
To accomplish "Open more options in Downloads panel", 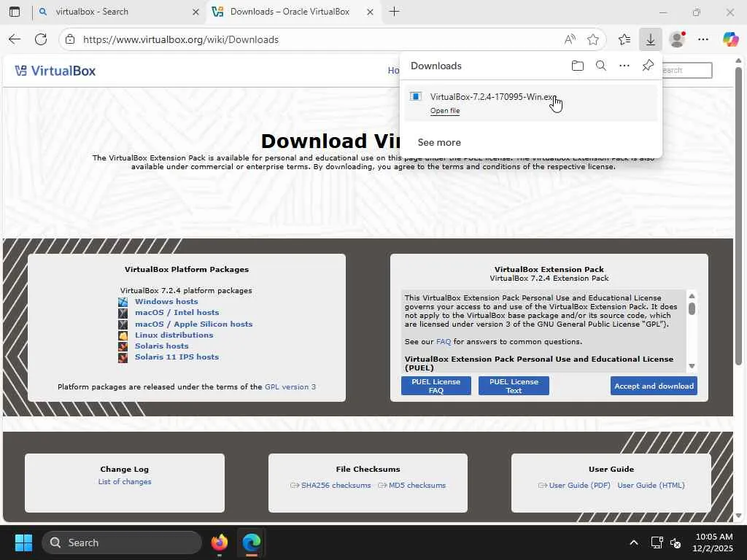I will [x=624, y=66].
